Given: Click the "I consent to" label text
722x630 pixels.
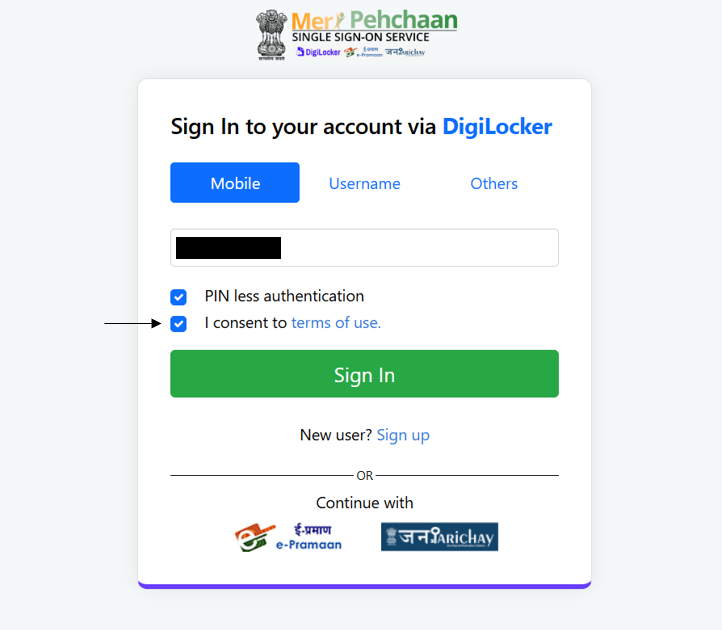Looking at the screenshot, I should (x=246, y=323).
